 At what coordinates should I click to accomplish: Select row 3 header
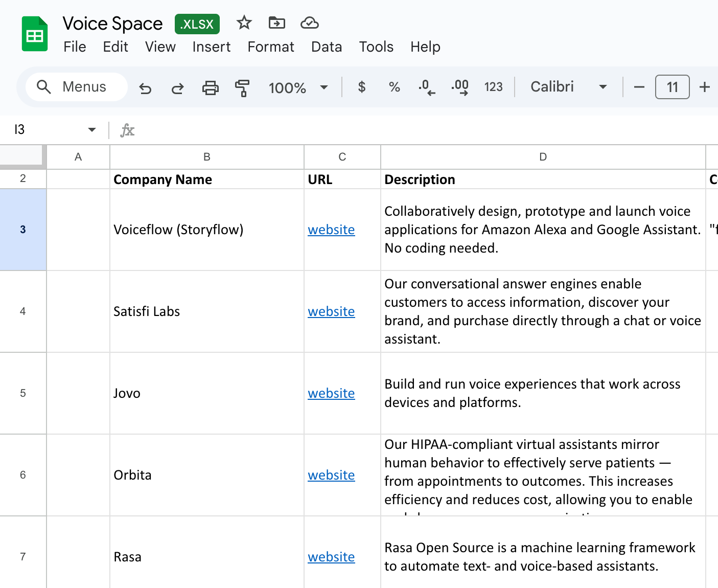pos(23,230)
